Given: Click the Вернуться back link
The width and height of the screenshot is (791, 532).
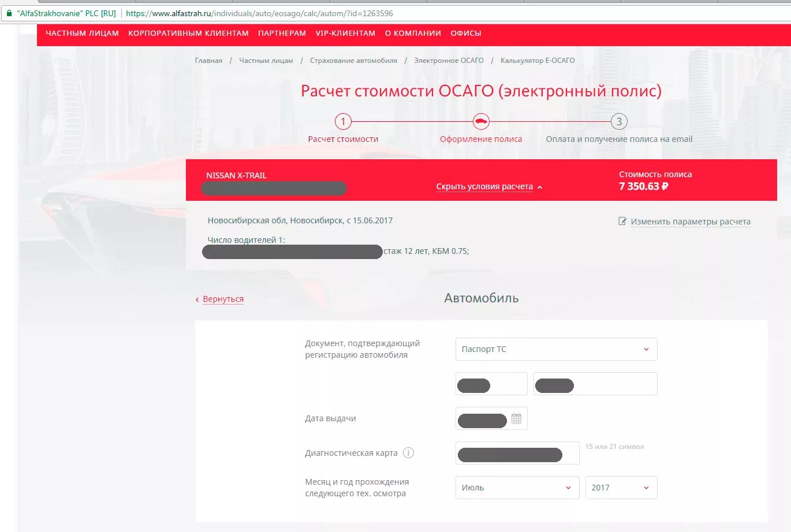Looking at the screenshot, I should pyautogui.click(x=223, y=299).
